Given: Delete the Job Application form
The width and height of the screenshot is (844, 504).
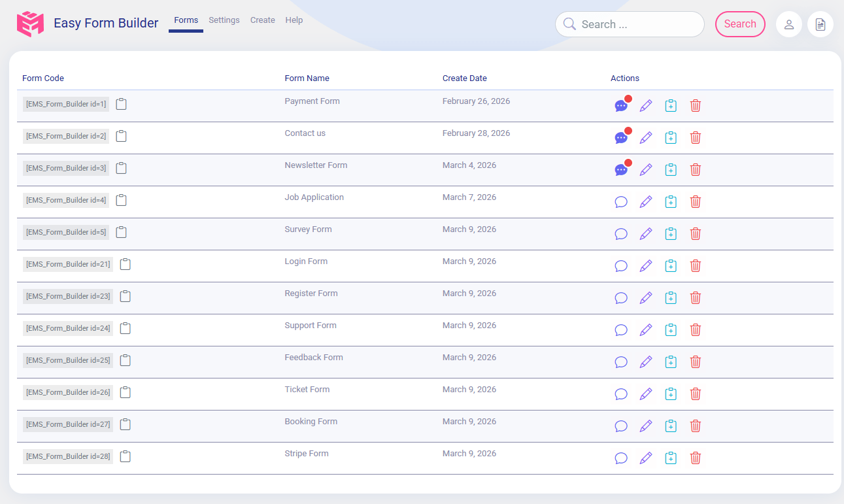Looking at the screenshot, I should (x=695, y=201).
